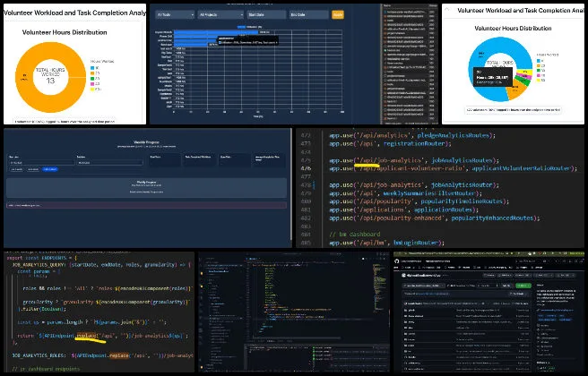Viewport: 588px width, 376px height.
Task: Click ENDPOINTS in the export const line
Action: tap(53, 258)
